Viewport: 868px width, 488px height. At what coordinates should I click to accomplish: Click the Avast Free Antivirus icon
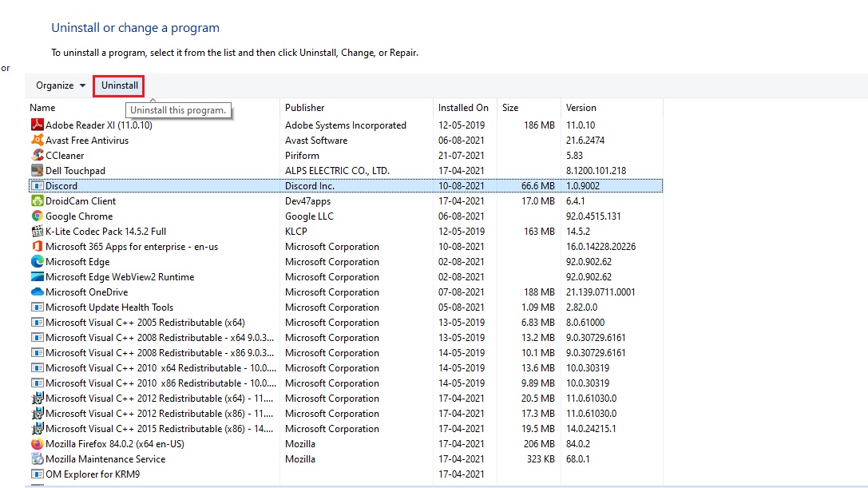coord(37,140)
